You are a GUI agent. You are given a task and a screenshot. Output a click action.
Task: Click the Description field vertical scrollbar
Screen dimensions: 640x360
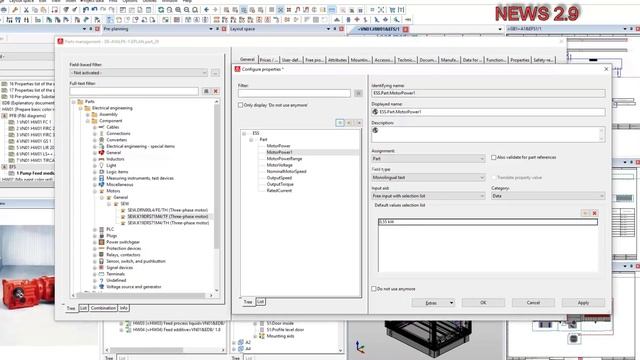pos(602,134)
